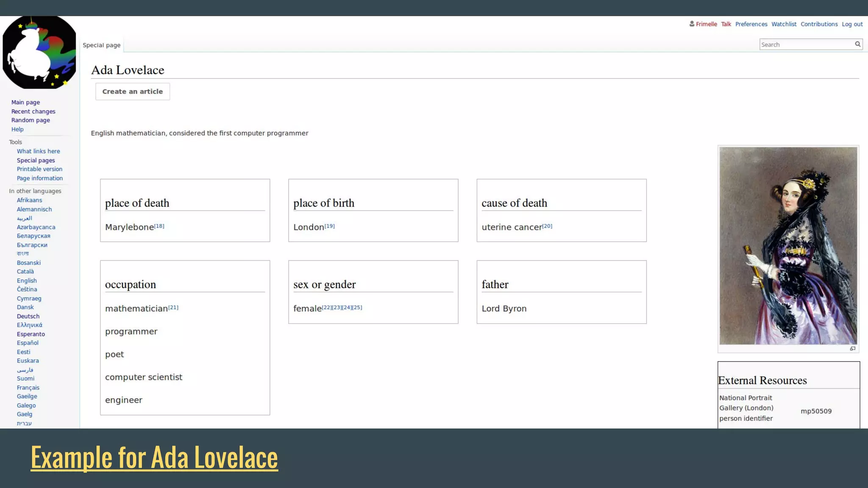This screenshot has height=488, width=868.
Task: Click reference [25] after female
Action: point(357,308)
